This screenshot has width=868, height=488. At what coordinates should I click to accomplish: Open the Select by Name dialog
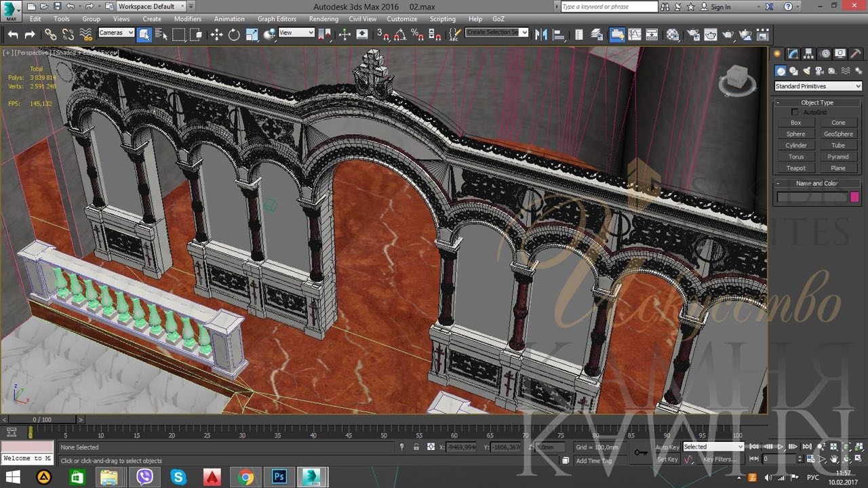[x=161, y=35]
